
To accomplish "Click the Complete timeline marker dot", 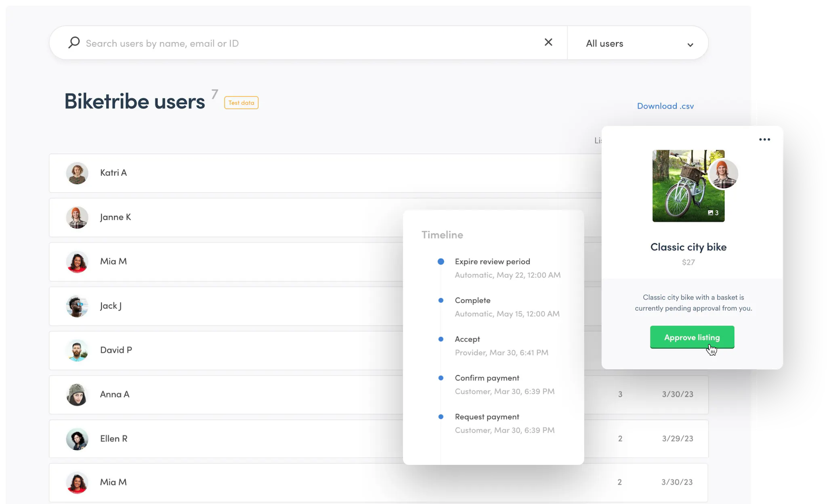I will click(441, 300).
